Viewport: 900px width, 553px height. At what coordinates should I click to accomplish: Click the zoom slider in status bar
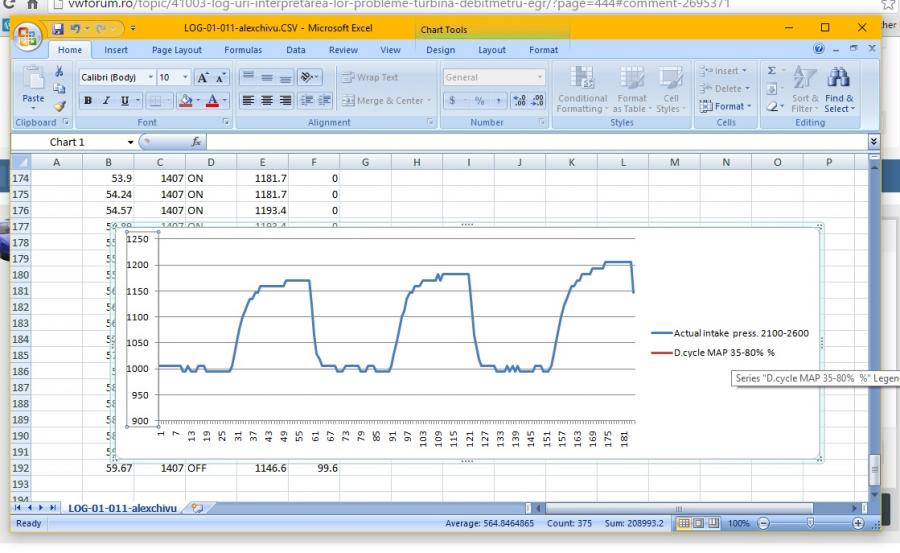(x=810, y=524)
